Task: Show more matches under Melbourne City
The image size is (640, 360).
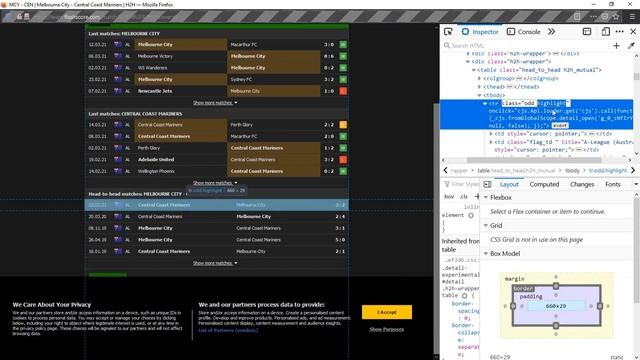Action: click(215, 103)
